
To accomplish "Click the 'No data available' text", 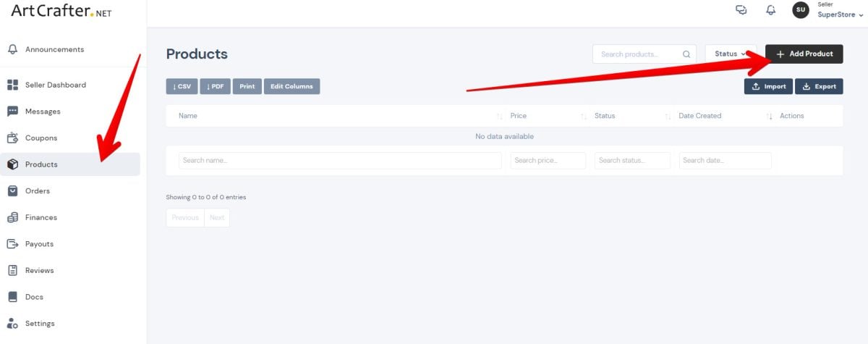I will click(504, 137).
